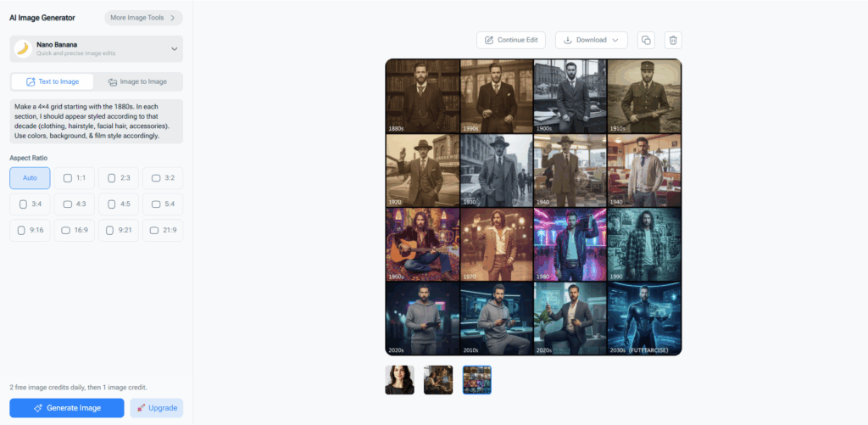The image size is (868, 425).
Task: Click the Aspect Ratio label
Action: 28,158
